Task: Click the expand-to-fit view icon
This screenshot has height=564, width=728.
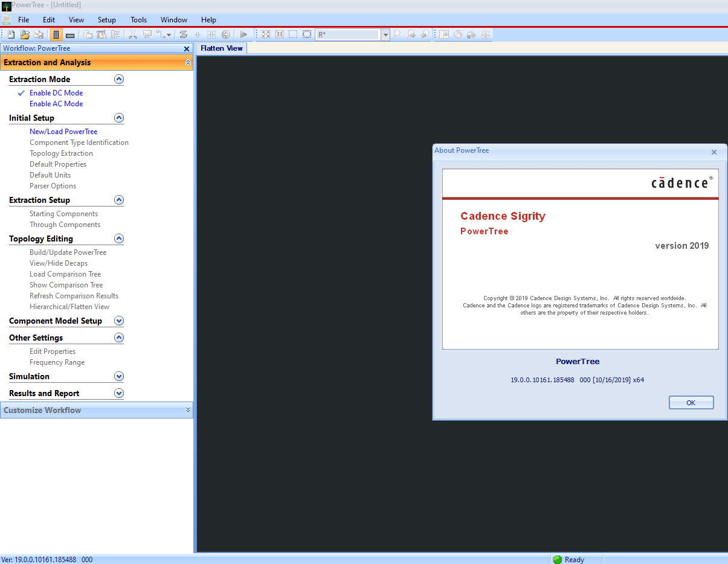Action: tap(266, 34)
